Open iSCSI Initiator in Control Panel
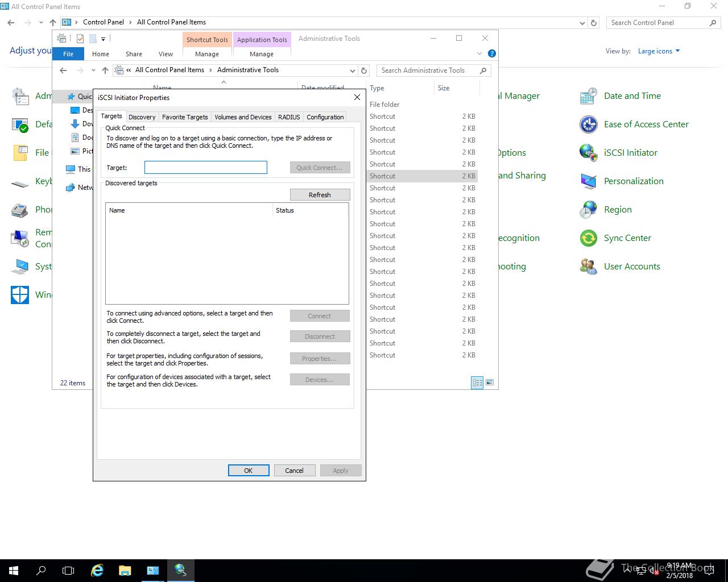The width and height of the screenshot is (728, 582). [618, 152]
